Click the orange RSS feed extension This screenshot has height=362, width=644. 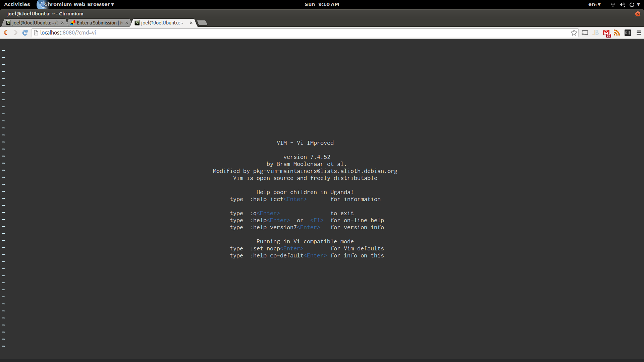[616, 33]
